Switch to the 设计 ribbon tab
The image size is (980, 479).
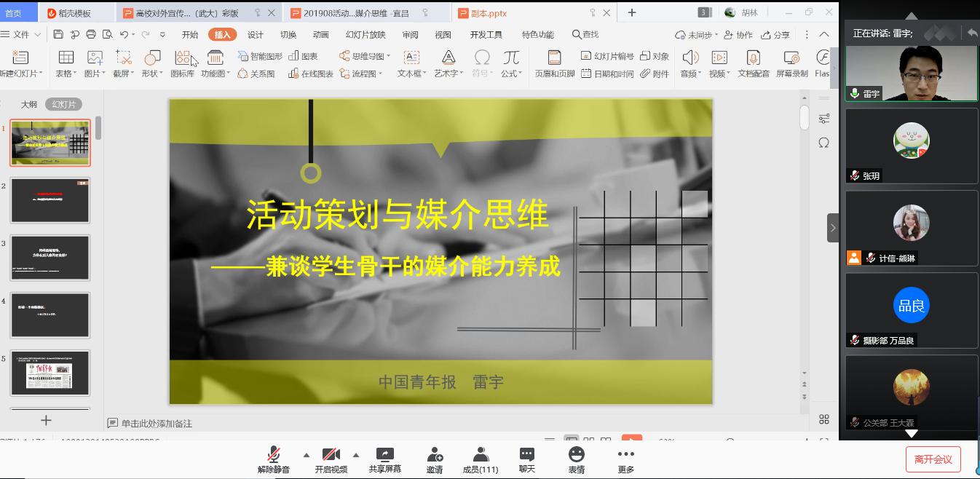(256, 34)
